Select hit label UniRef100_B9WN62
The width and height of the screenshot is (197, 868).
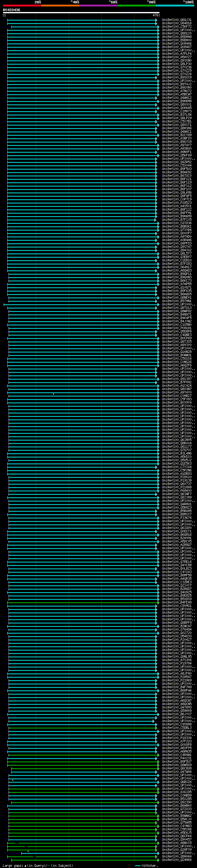tap(177, 816)
